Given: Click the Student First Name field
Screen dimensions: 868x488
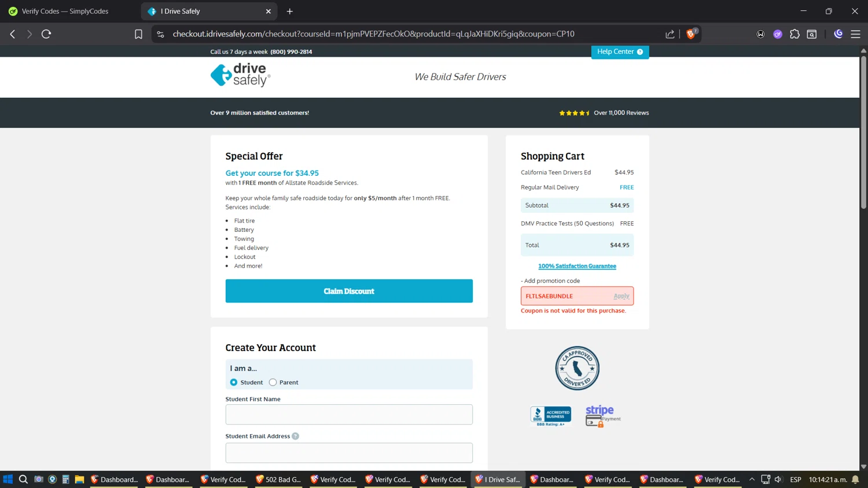Looking at the screenshot, I should tap(349, 415).
